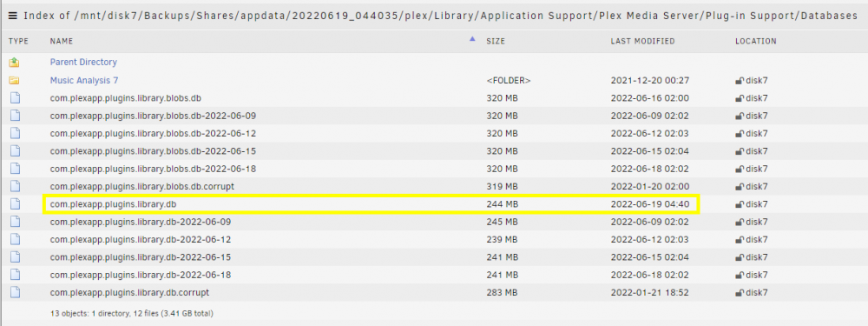Click disk7 location on blobs.db-2022-06-15 row
Image resolution: width=868 pixels, height=326 pixels.
tap(757, 151)
